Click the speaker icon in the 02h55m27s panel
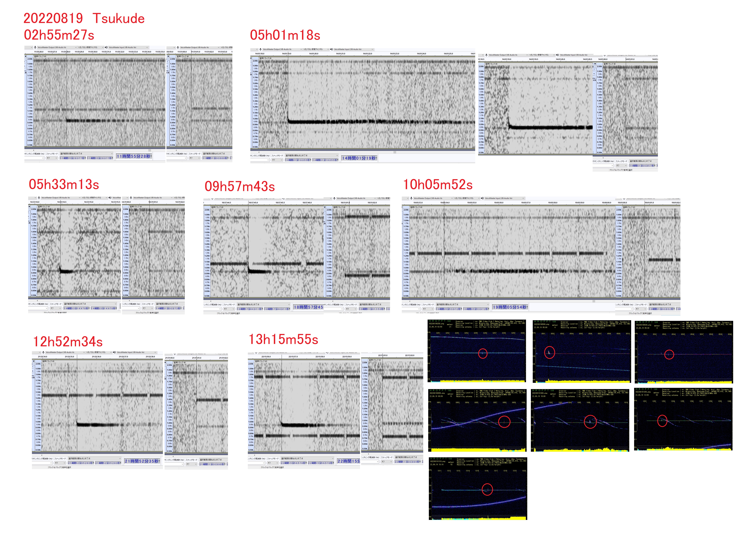The height and width of the screenshot is (534, 756). click(106, 47)
